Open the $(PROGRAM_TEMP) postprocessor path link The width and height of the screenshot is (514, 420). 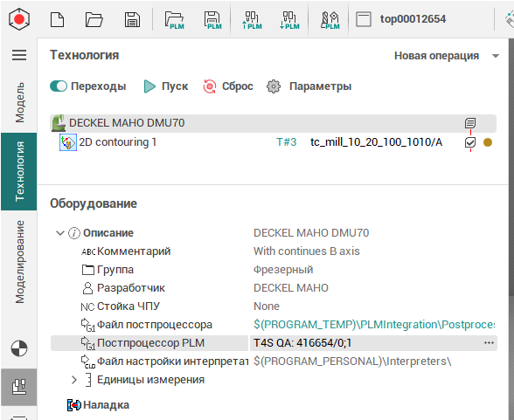tap(374, 325)
